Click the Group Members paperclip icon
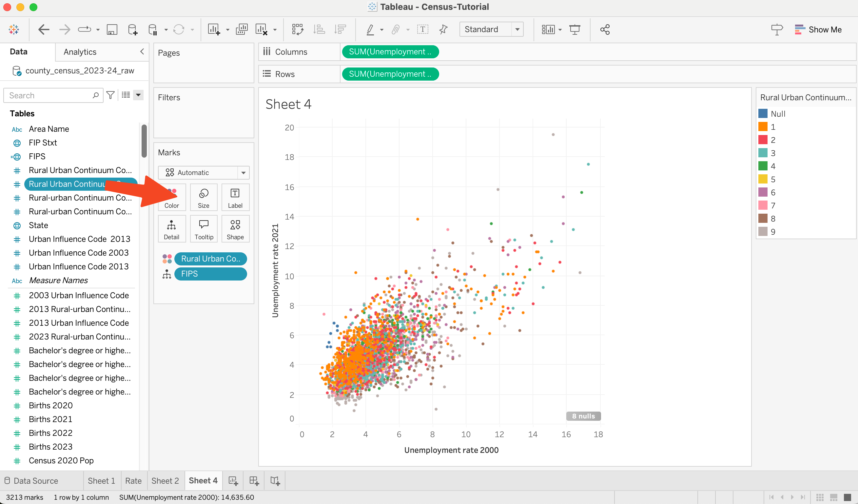Viewport: 858px width, 504px height. point(395,29)
